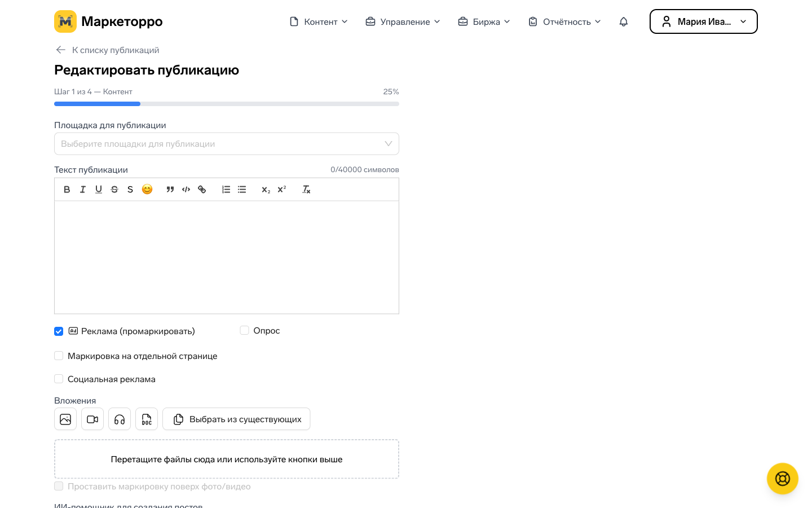Click Выбрать из существующих button
This screenshot has width=812, height=508.
(236, 419)
